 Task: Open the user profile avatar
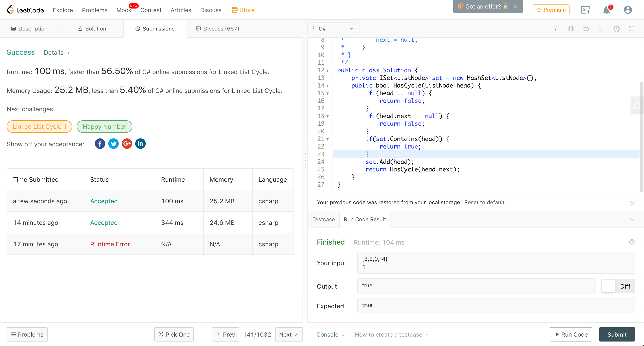[x=628, y=10]
